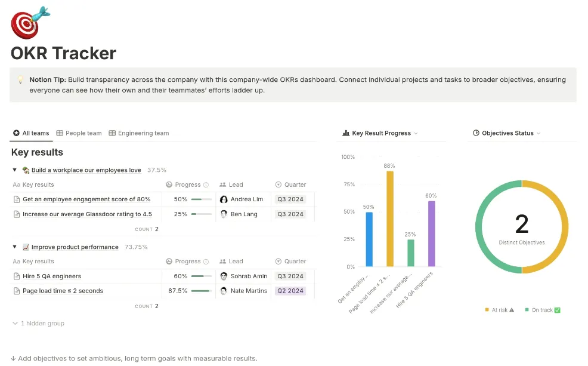Click the Quarter icon in product performance header
The image size is (588, 366).
(x=278, y=262)
